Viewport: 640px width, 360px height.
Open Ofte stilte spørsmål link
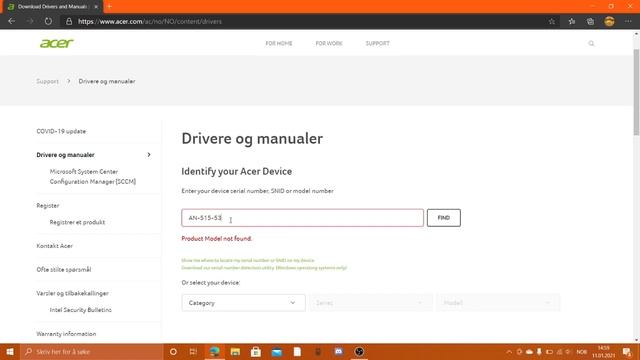[x=64, y=269]
